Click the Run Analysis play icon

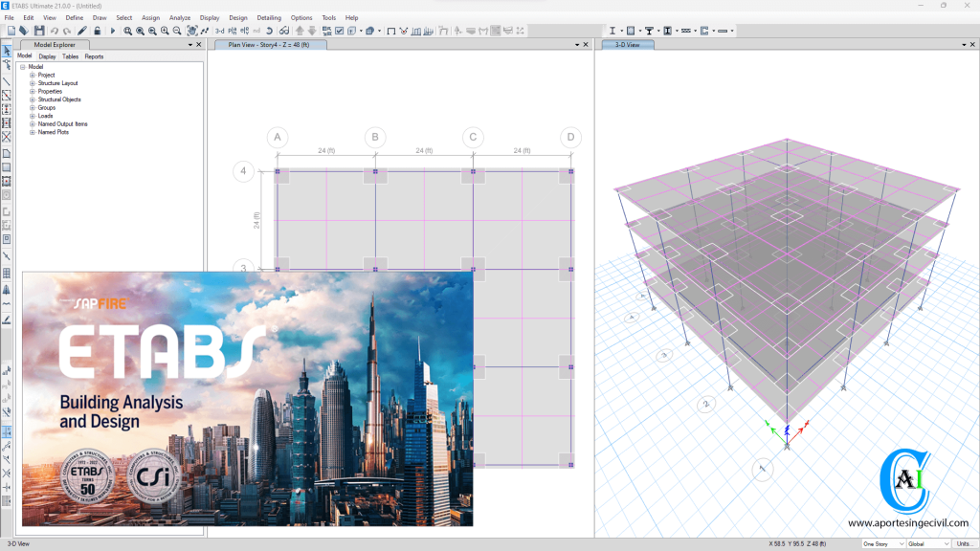click(112, 31)
